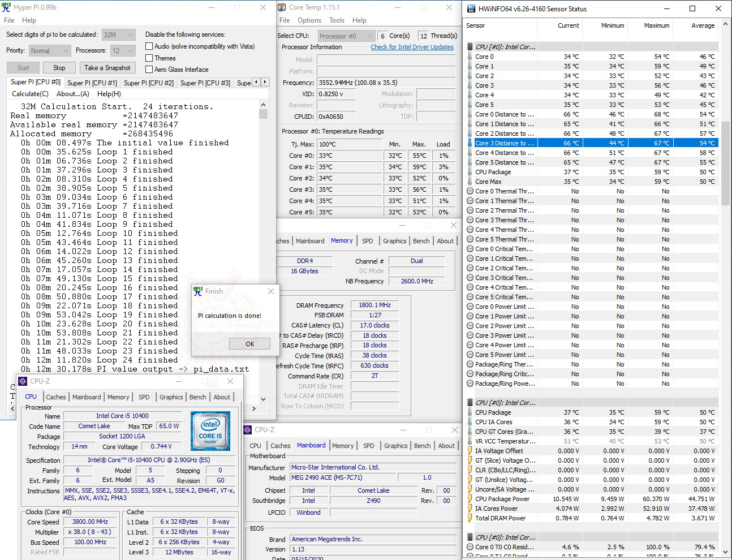Open the Calculate(C) menu in Super PI
The height and width of the screenshot is (560, 732).
tap(30, 94)
